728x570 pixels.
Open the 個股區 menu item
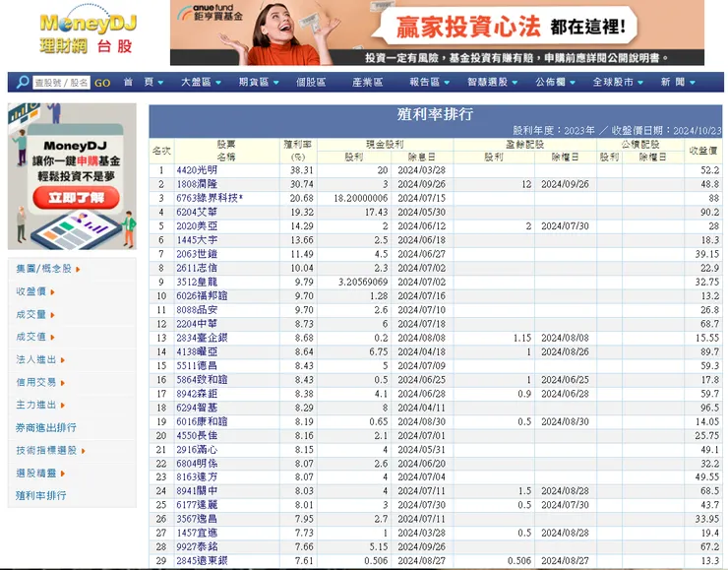pyautogui.click(x=311, y=83)
